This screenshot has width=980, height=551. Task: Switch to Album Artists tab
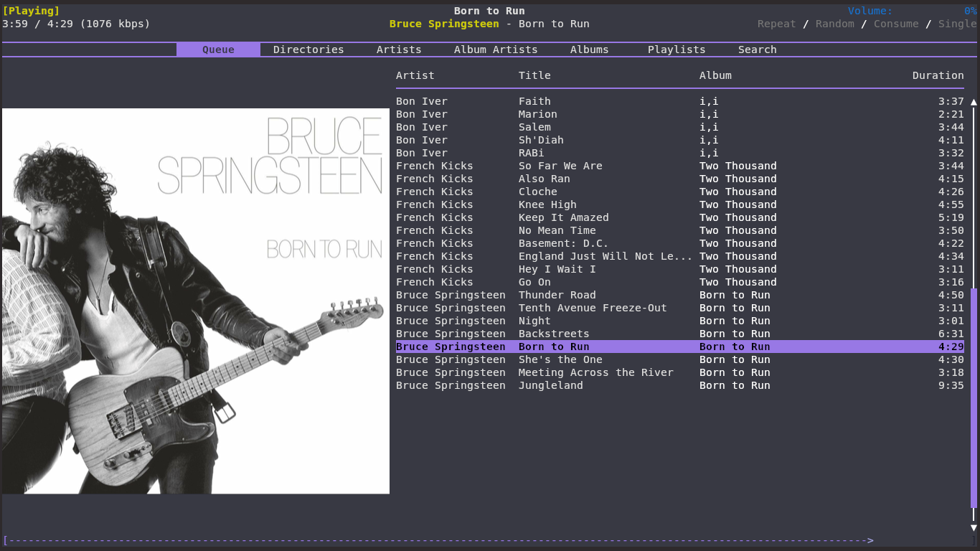pos(496,50)
